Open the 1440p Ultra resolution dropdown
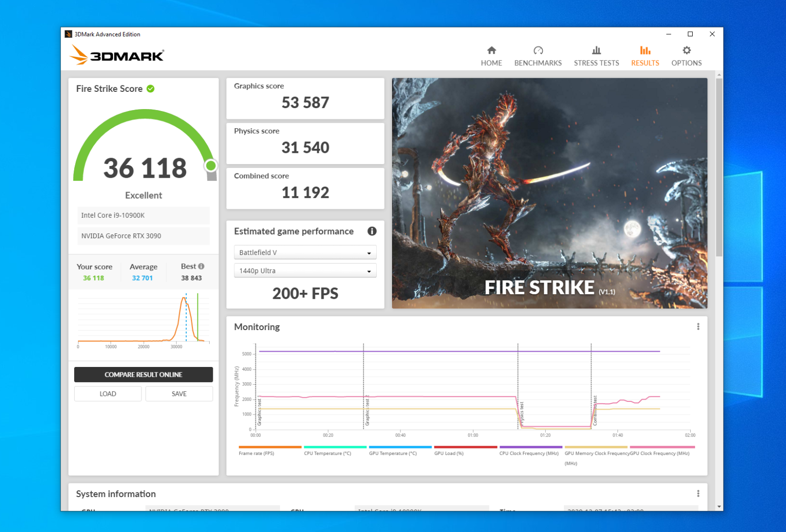The height and width of the screenshot is (532, 786). 305,271
